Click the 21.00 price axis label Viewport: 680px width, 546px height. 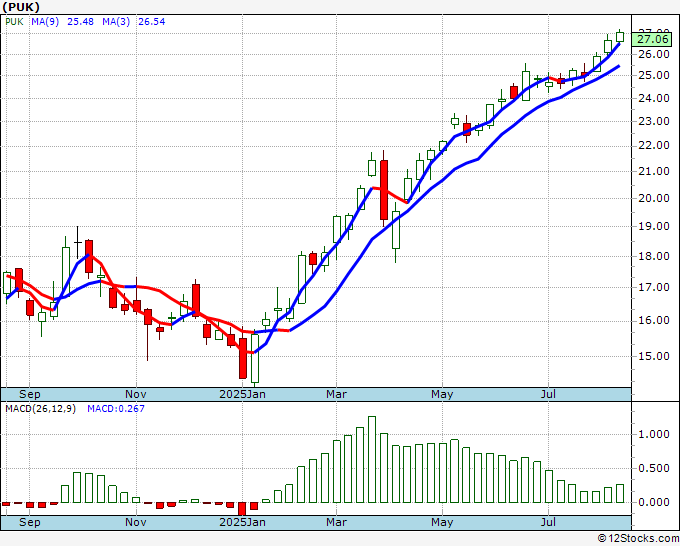tap(654, 171)
